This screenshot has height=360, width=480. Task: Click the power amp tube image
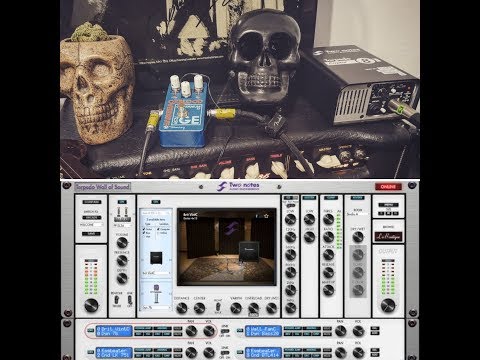pos(122,214)
